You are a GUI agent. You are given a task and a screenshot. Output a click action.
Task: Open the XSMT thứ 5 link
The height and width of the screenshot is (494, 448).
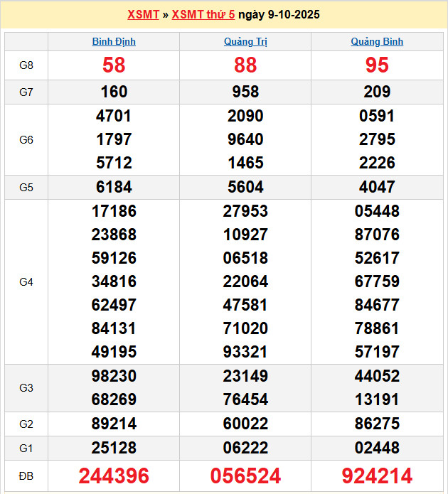pyautogui.click(x=203, y=15)
